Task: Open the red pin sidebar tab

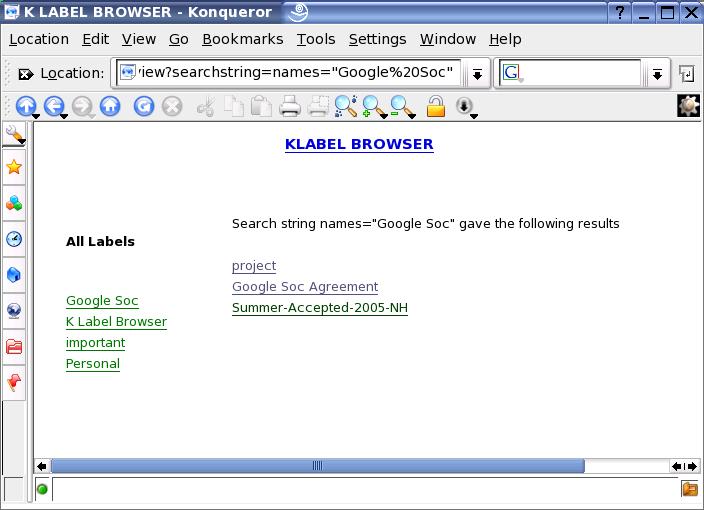Action: click(14, 382)
